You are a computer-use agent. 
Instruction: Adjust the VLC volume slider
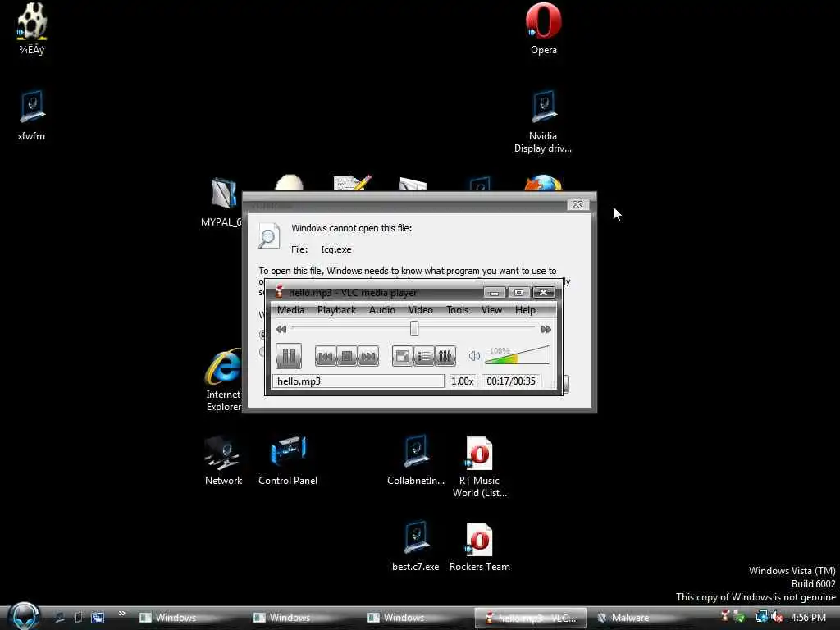(x=517, y=355)
